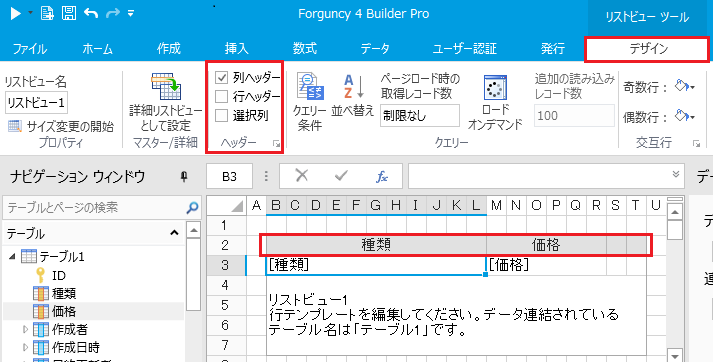
Task: Click the formula confirm checkmark icon
Action: coord(341,176)
